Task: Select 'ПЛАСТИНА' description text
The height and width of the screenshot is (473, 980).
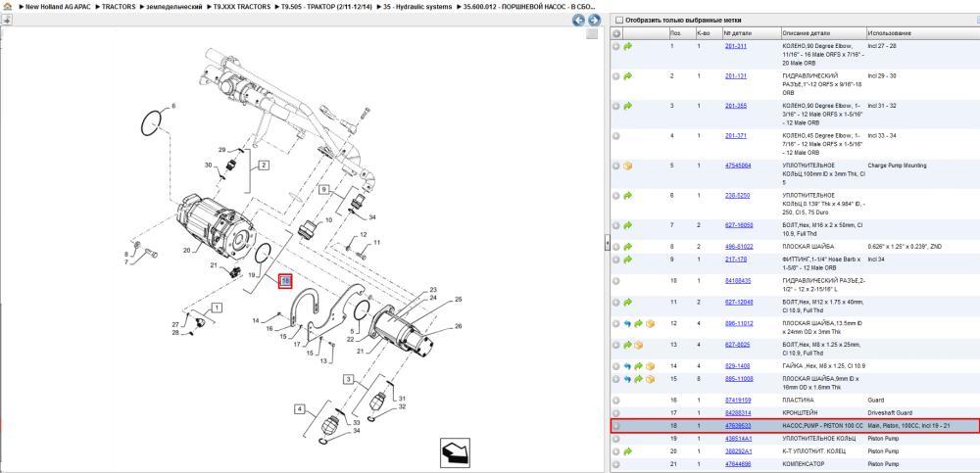Action: (798, 401)
